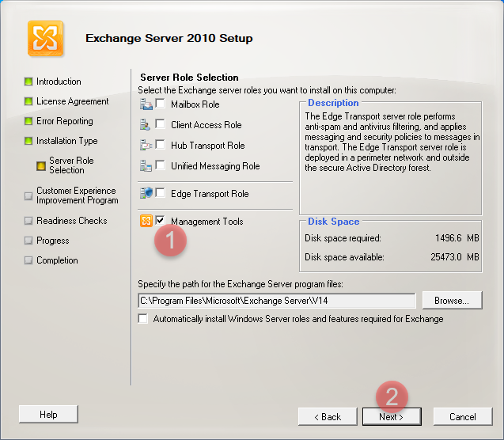Enable the Client Access Role checkbox
This screenshot has width=504, height=440.
click(x=160, y=123)
